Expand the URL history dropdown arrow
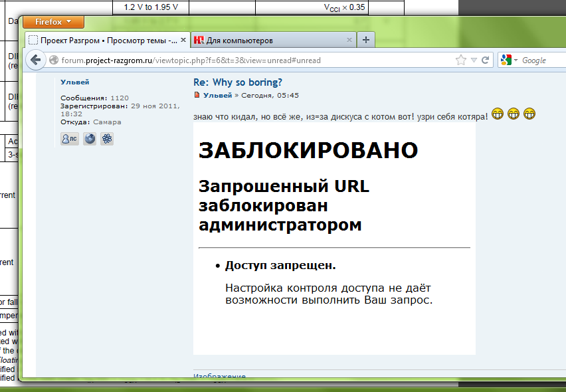 click(x=474, y=60)
